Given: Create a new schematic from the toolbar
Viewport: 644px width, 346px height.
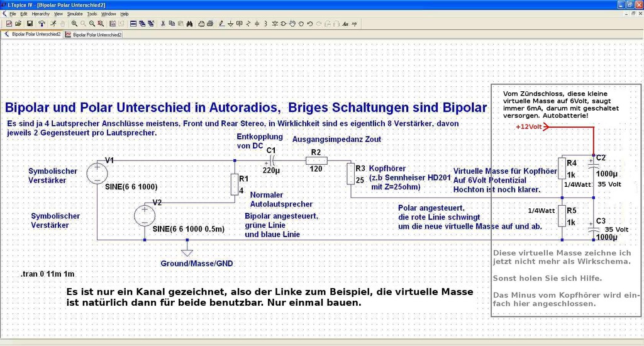Looking at the screenshot, I should click(9, 24).
